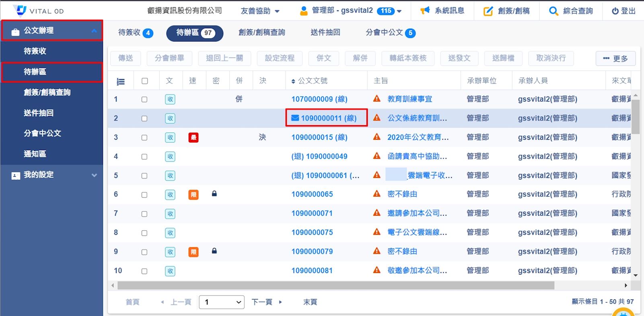The width and height of the screenshot is (644, 316).
Task: Open document link 1090000065
Action: click(x=312, y=194)
